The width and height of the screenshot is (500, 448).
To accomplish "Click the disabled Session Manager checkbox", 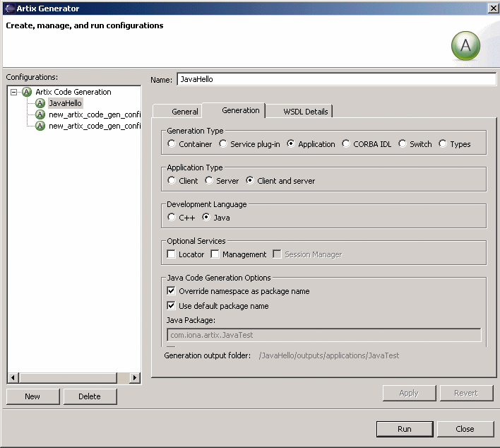I will pos(277,254).
